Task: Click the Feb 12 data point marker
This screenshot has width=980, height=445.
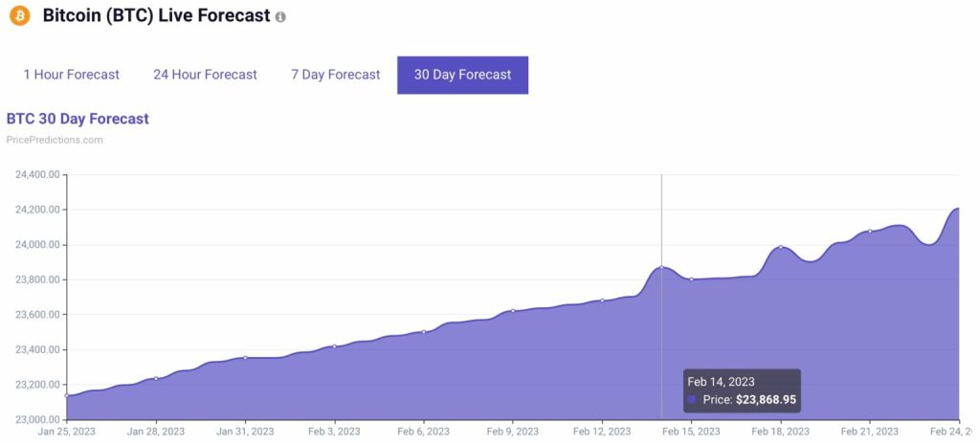Action: tap(603, 300)
